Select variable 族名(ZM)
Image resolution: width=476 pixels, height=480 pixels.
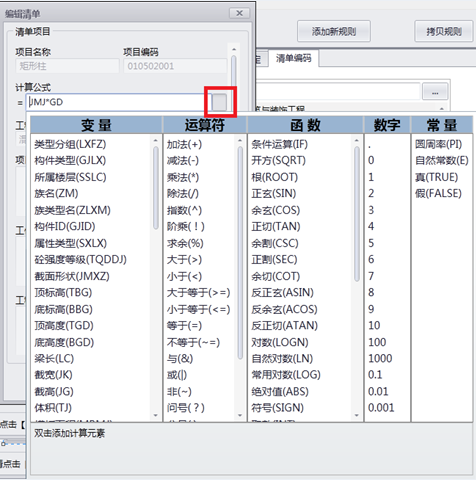(56, 194)
